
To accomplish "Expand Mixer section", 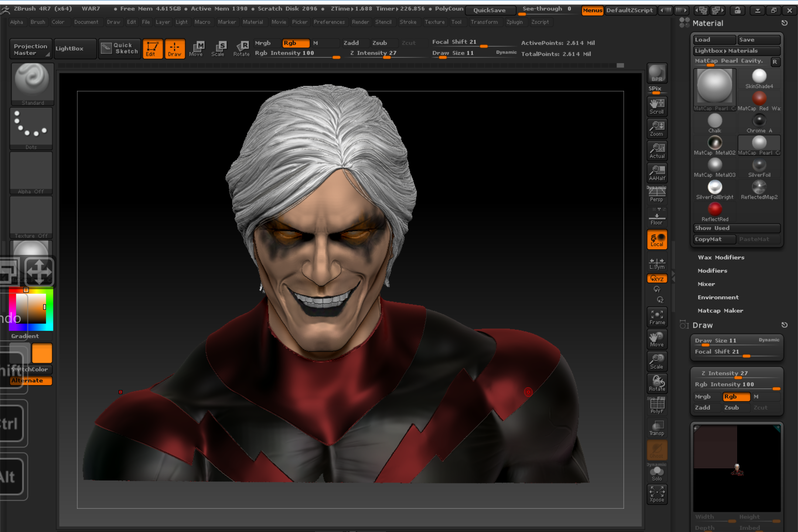I will tap(706, 284).
